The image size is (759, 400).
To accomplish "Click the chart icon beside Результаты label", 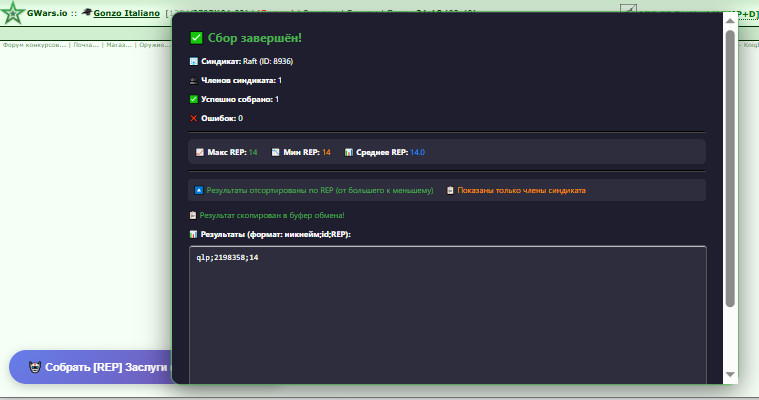I will (194, 234).
